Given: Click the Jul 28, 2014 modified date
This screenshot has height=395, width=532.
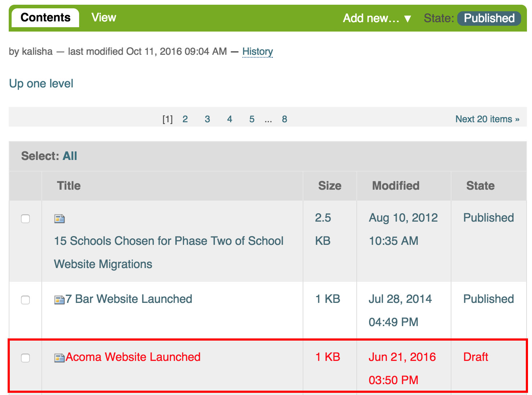Looking at the screenshot, I should click(x=400, y=310).
